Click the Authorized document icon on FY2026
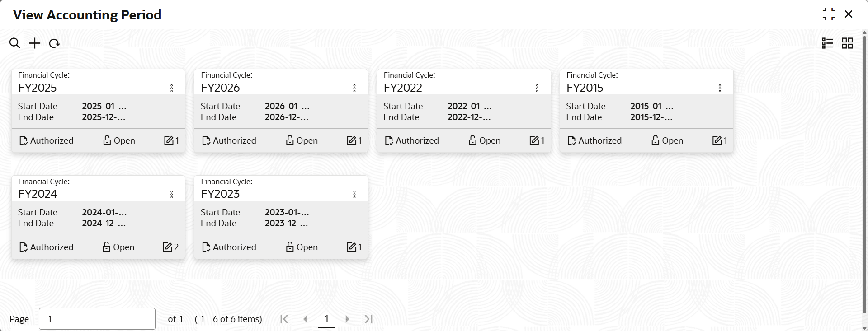The width and height of the screenshot is (868, 331). tap(206, 140)
